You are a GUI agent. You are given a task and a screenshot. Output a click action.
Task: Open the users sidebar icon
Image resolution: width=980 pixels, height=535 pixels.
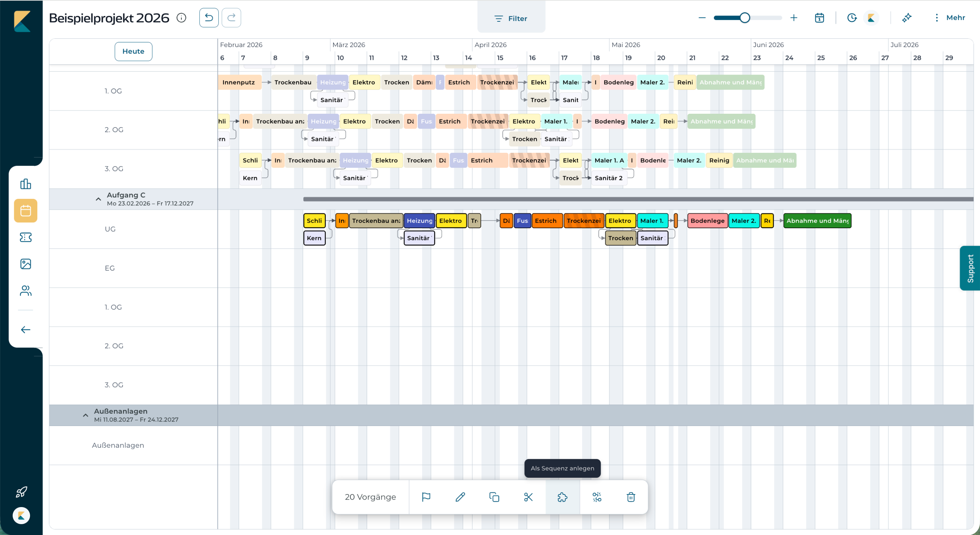click(25, 291)
